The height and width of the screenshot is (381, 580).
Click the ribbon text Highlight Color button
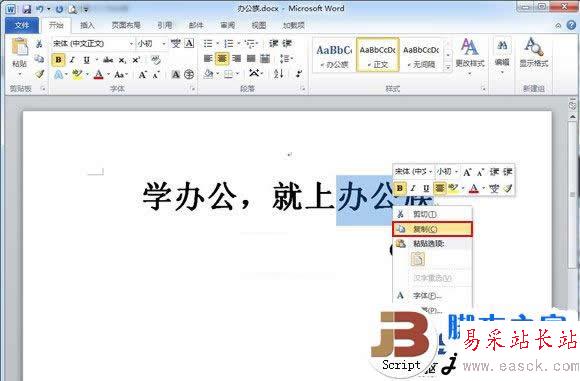pyautogui.click(x=77, y=75)
